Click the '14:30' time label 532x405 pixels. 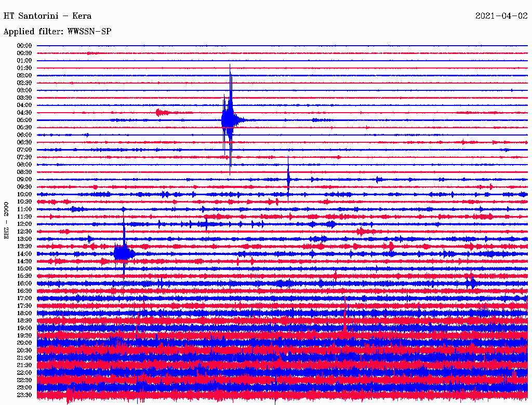24,261
